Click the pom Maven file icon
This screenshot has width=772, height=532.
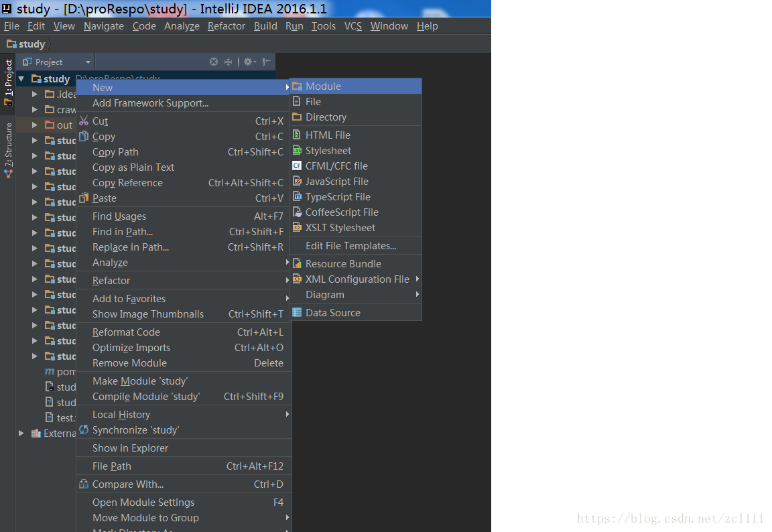tap(50, 371)
